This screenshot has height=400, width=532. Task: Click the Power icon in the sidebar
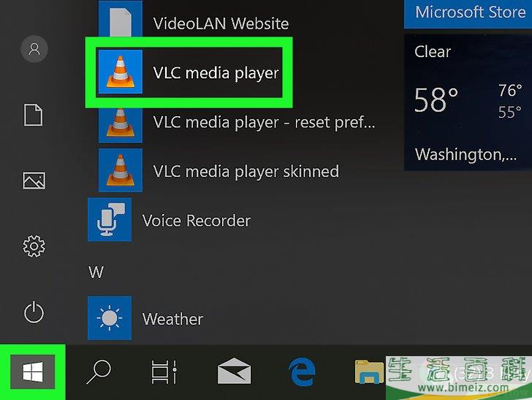pyautogui.click(x=34, y=313)
